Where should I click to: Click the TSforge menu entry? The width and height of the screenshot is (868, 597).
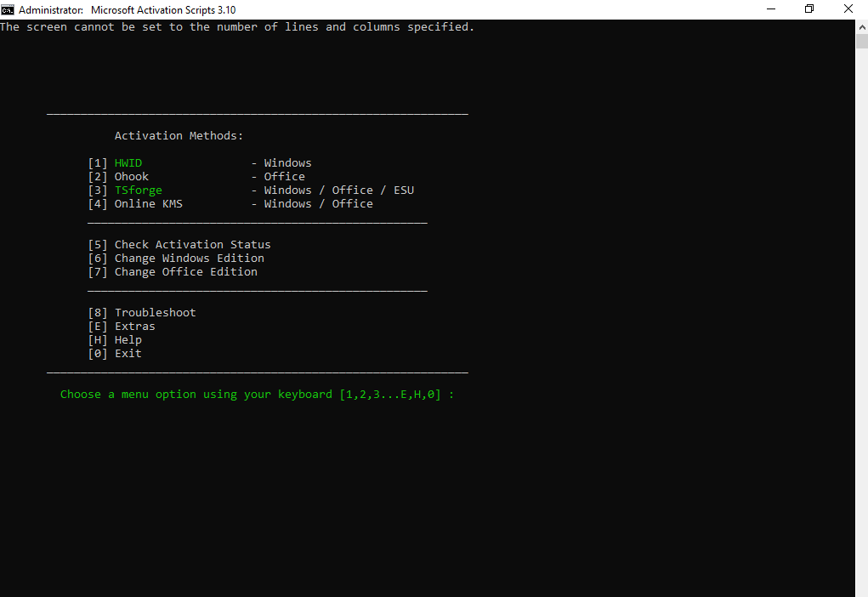coord(138,190)
